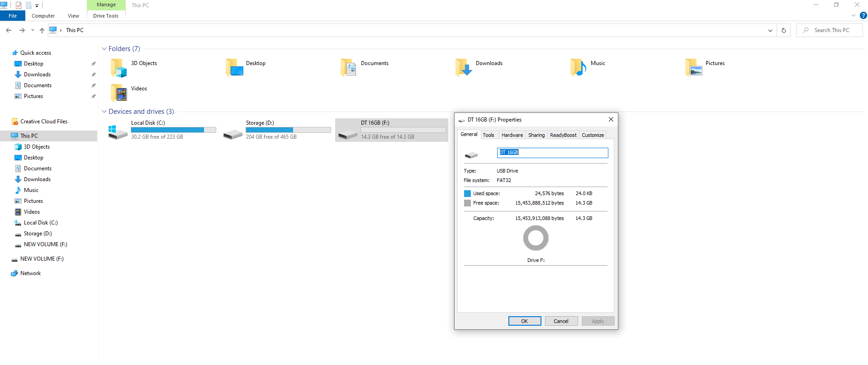Open address bar history dropdown

770,30
